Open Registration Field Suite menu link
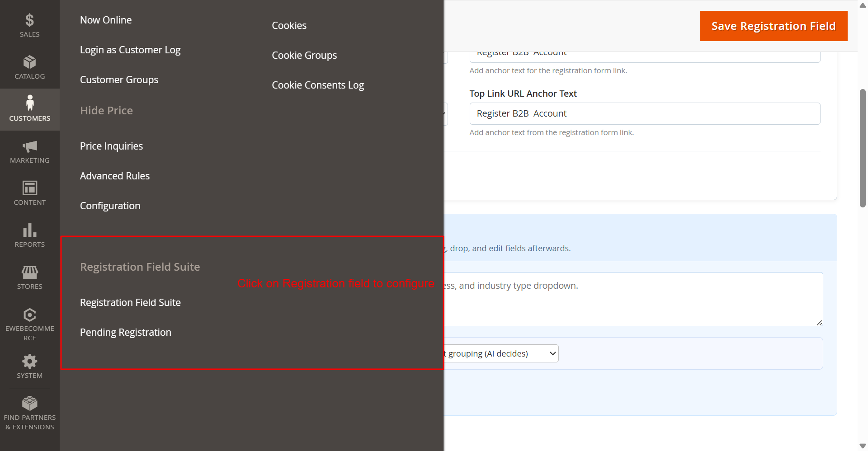This screenshot has width=868, height=451. (130, 302)
